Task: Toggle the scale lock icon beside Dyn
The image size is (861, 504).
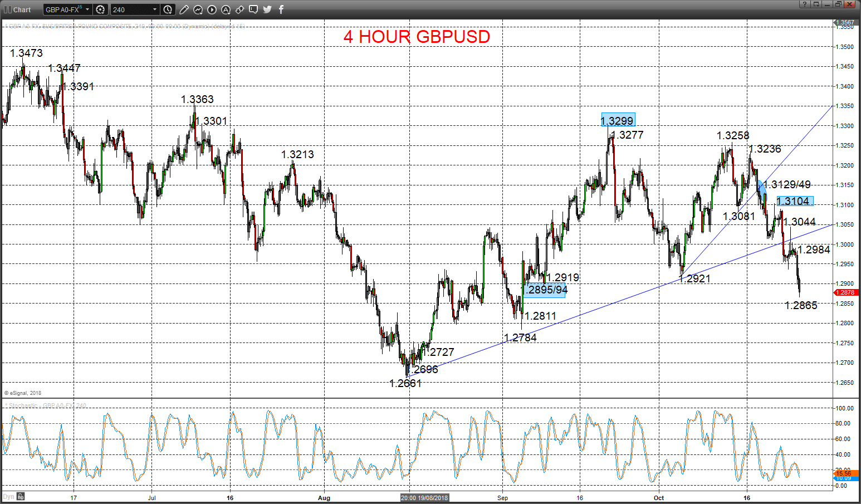Action: (21, 496)
